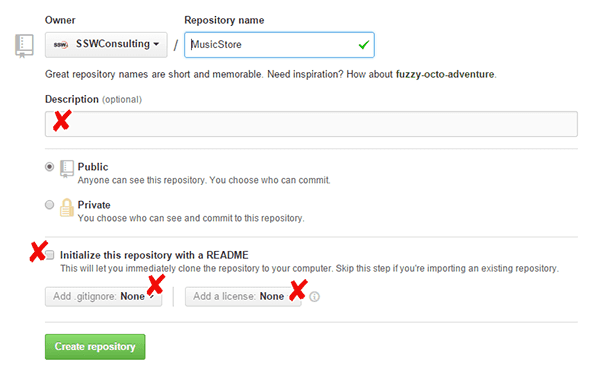Viewport: 600px width, 372px height.
Task: Click the fuzzy-octo-adventure name suggestion
Action: 445,74
